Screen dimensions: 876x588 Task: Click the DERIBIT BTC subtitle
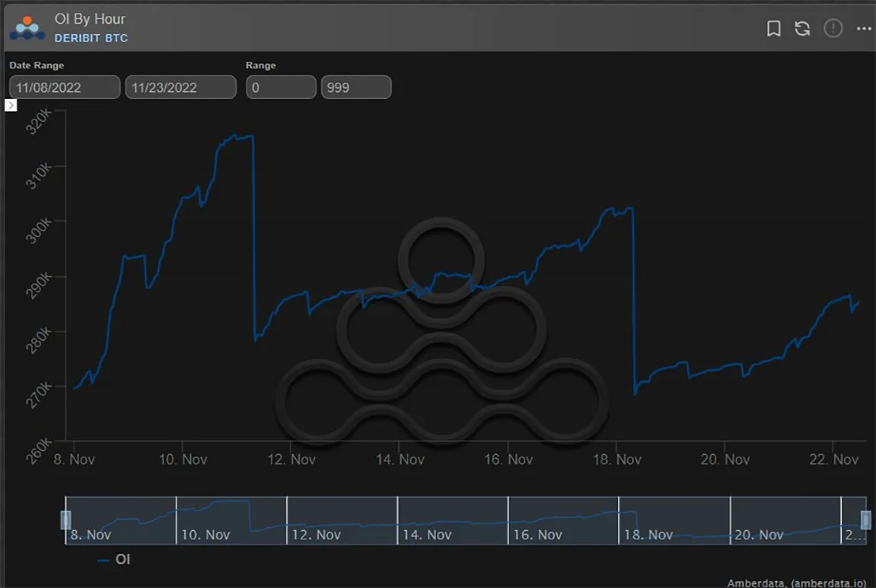click(x=91, y=38)
